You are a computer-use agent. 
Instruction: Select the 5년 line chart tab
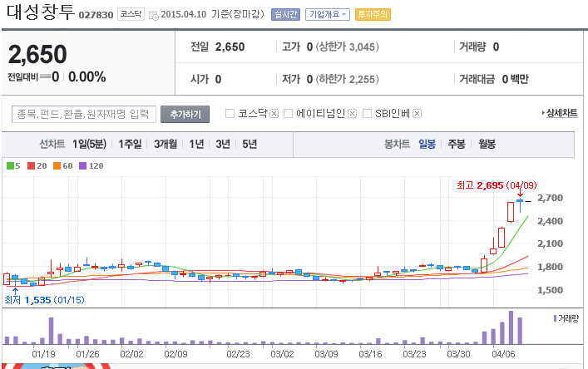pos(250,144)
